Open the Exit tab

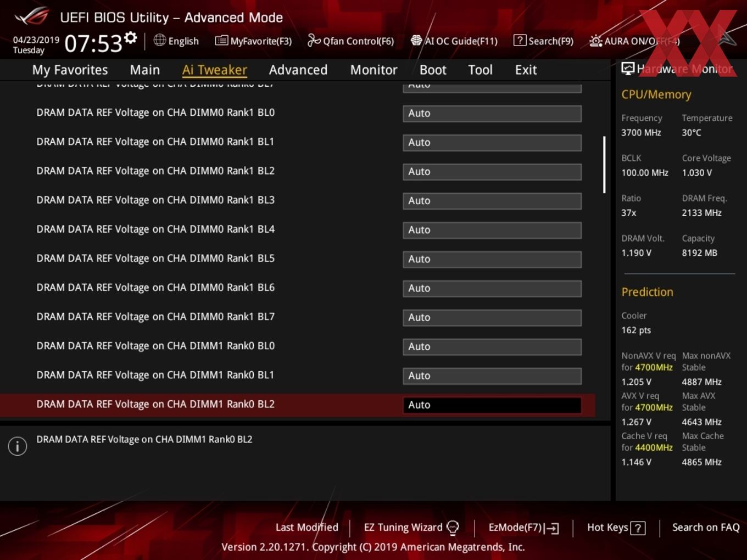tap(526, 70)
